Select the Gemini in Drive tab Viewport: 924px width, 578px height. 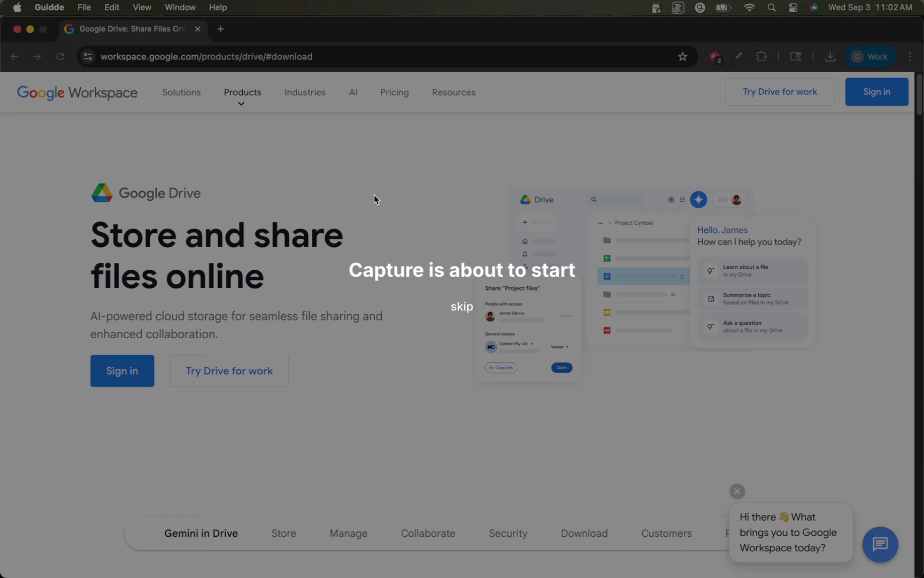pos(201,533)
